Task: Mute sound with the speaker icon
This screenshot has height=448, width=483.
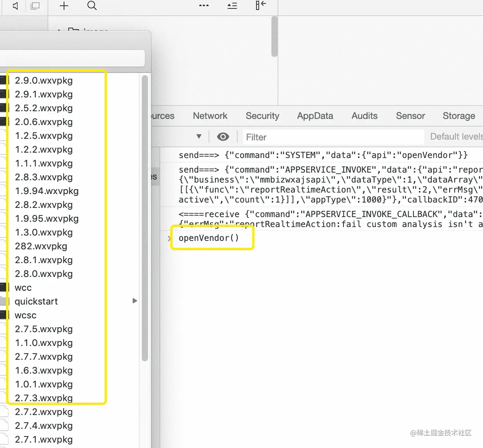Action: (15, 6)
